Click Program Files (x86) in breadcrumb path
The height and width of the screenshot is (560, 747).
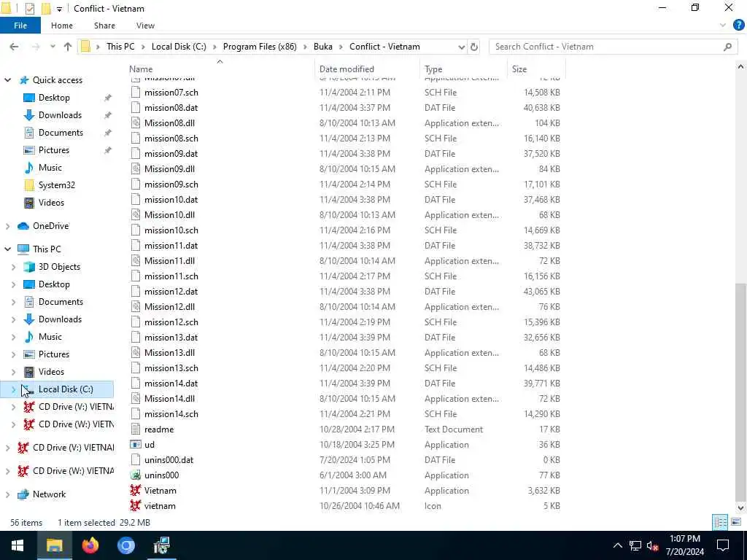pyautogui.click(x=260, y=47)
